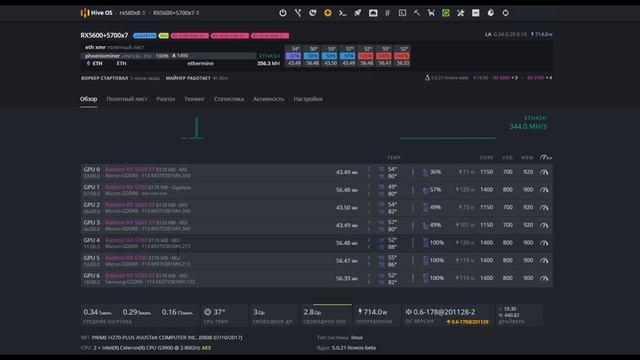
Task: Open overclock gauge for GPU 1 row
Action: point(544,190)
